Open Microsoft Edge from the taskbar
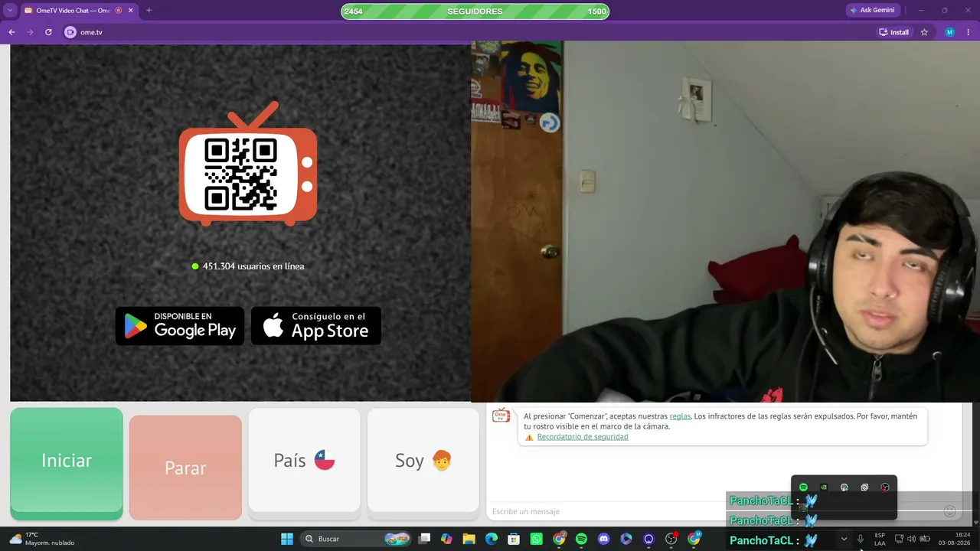The width and height of the screenshot is (980, 551). point(492,539)
